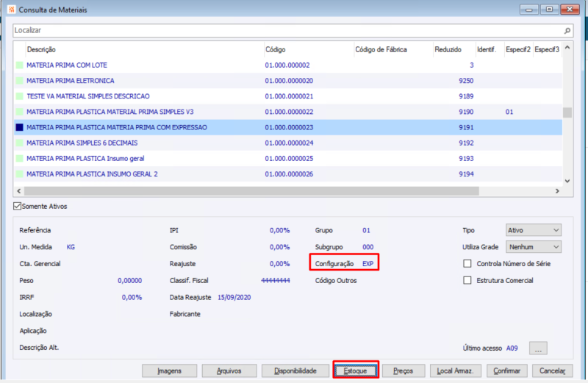Click the Especif3 column header

547,49
